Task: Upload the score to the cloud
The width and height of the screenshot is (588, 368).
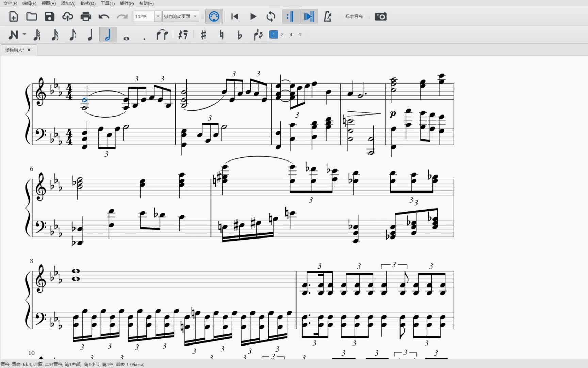Action: [x=68, y=16]
